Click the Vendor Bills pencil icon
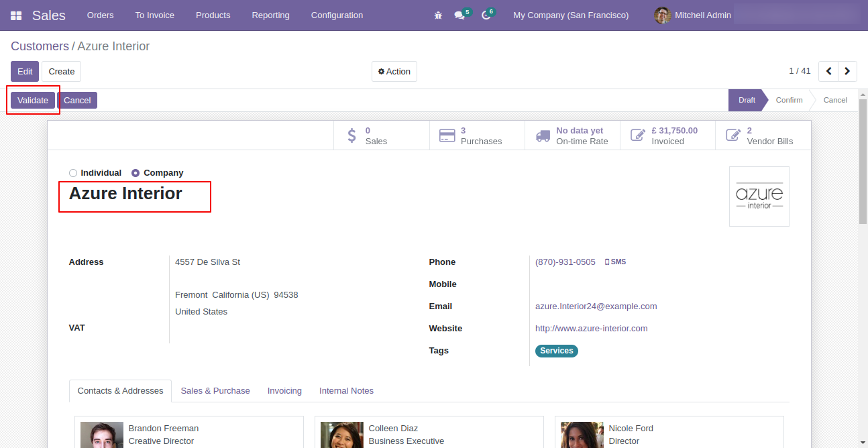This screenshot has height=448, width=868. 733,135
